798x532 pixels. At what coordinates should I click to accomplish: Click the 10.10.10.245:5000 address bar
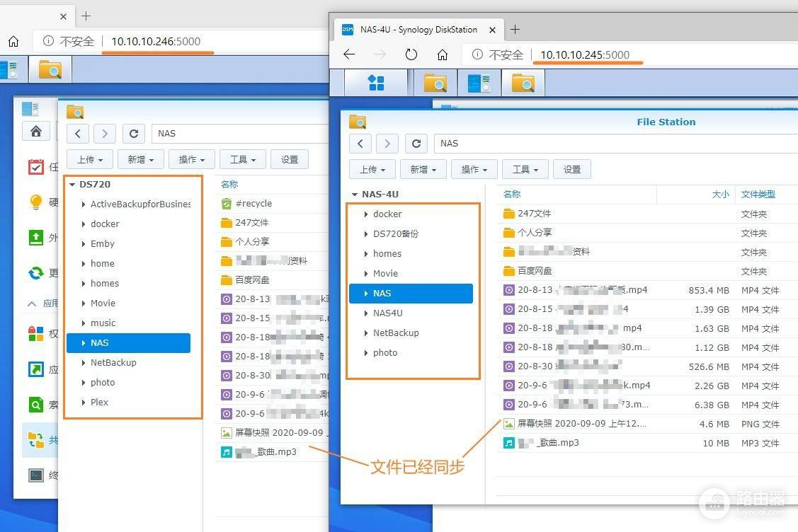click(x=585, y=54)
